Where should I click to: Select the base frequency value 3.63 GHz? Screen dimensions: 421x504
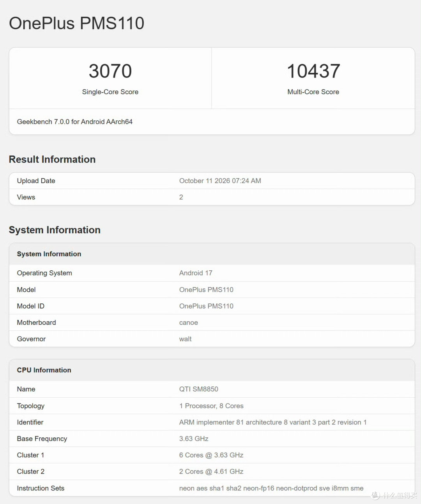[194, 439]
